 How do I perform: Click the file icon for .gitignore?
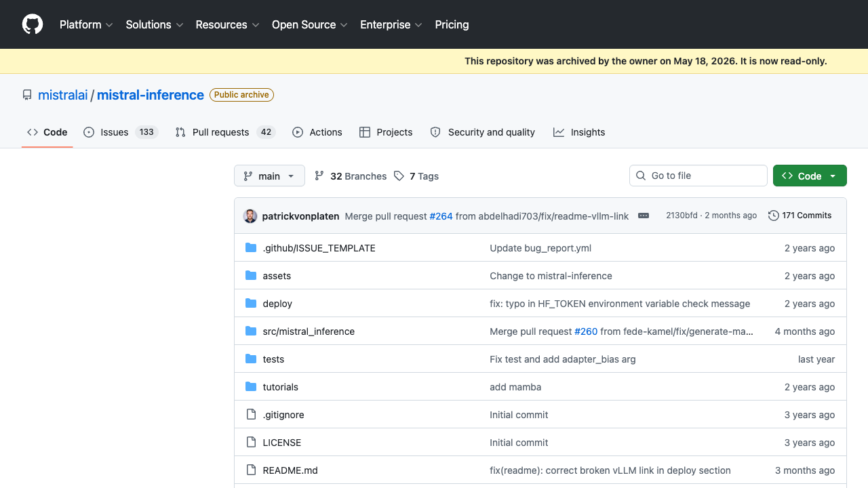(x=251, y=415)
